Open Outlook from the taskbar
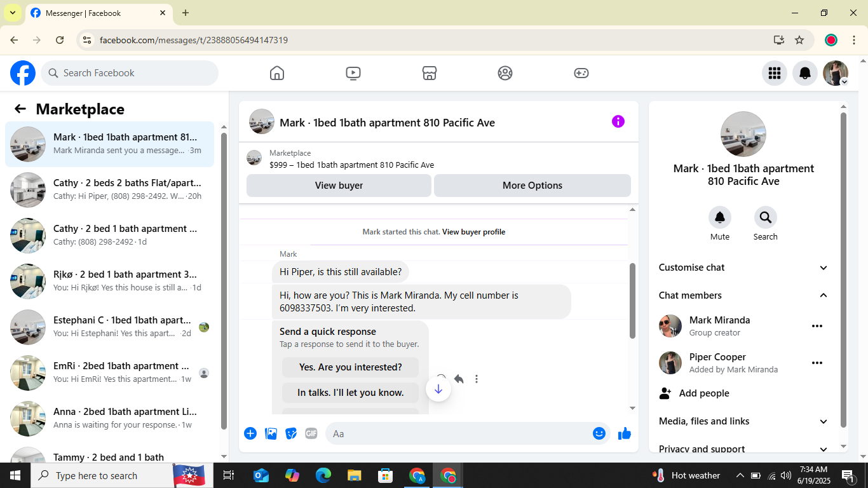The image size is (868, 488). tap(261, 475)
